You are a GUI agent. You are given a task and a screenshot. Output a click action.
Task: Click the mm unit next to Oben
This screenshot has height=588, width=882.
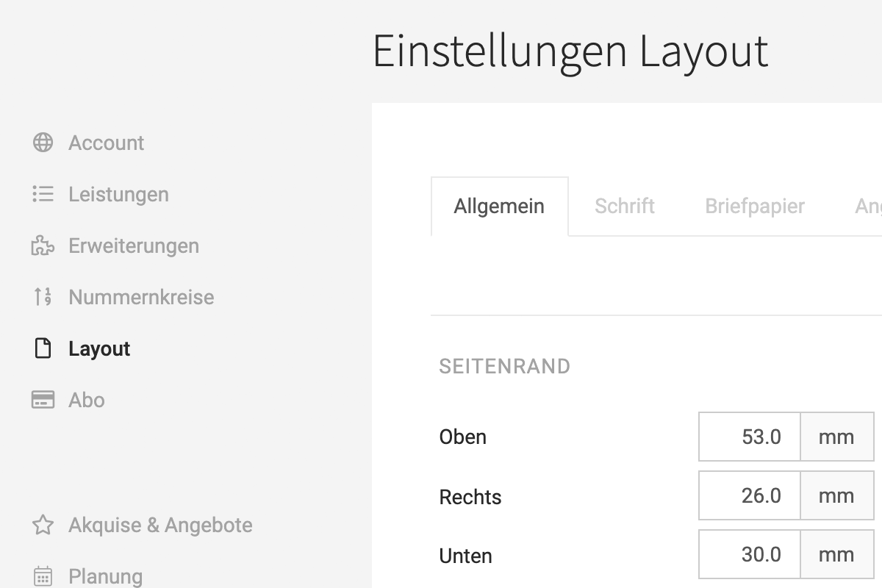(x=836, y=437)
